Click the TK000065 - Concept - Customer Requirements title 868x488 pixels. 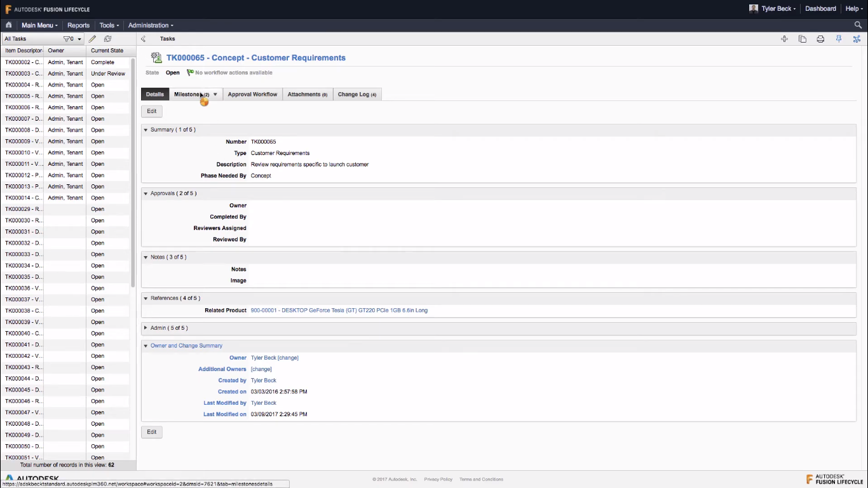pyautogui.click(x=256, y=58)
